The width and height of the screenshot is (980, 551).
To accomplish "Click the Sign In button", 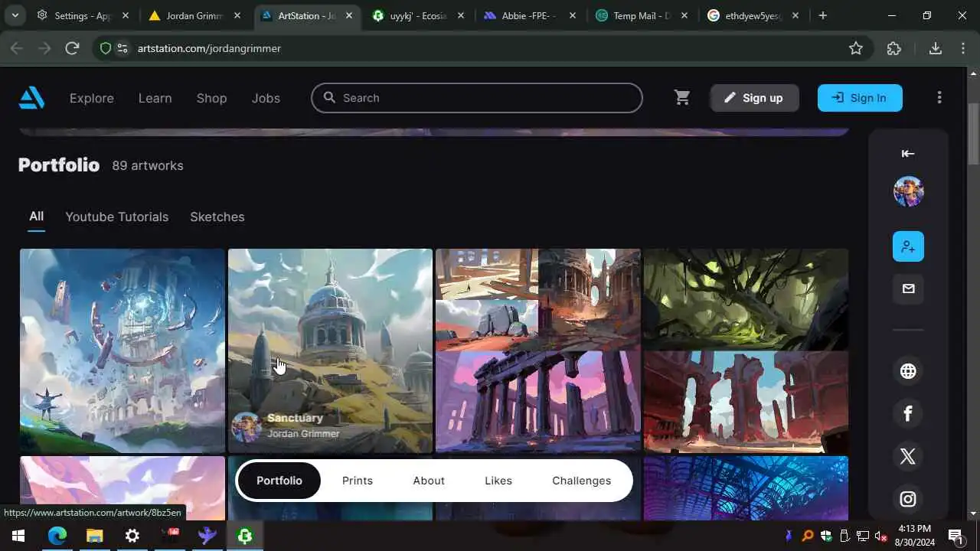I will (860, 98).
